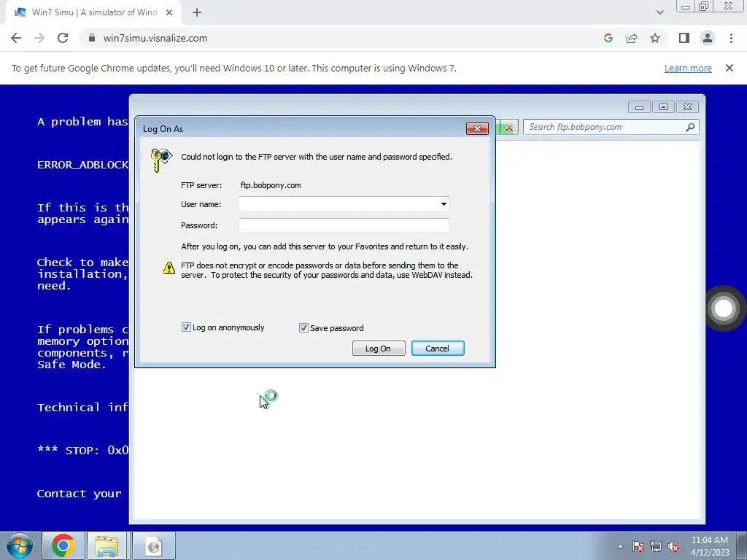The width and height of the screenshot is (747, 560).
Task: Open the Learn more link
Action: click(688, 68)
